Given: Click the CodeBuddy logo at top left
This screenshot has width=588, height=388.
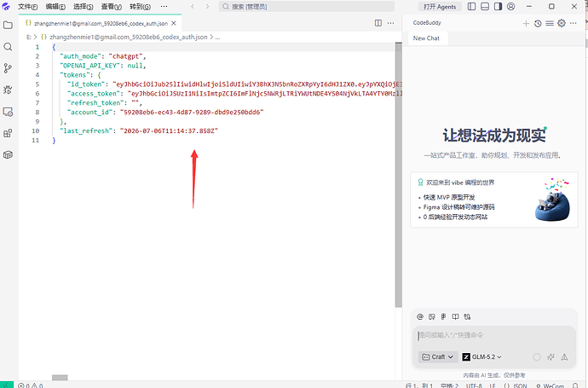Looking at the screenshot, I should coord(6,6).
